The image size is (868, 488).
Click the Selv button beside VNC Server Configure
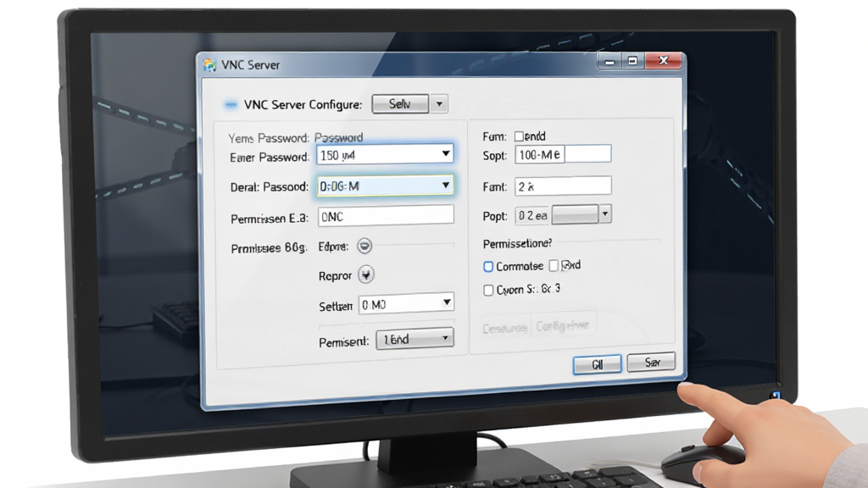400,104
